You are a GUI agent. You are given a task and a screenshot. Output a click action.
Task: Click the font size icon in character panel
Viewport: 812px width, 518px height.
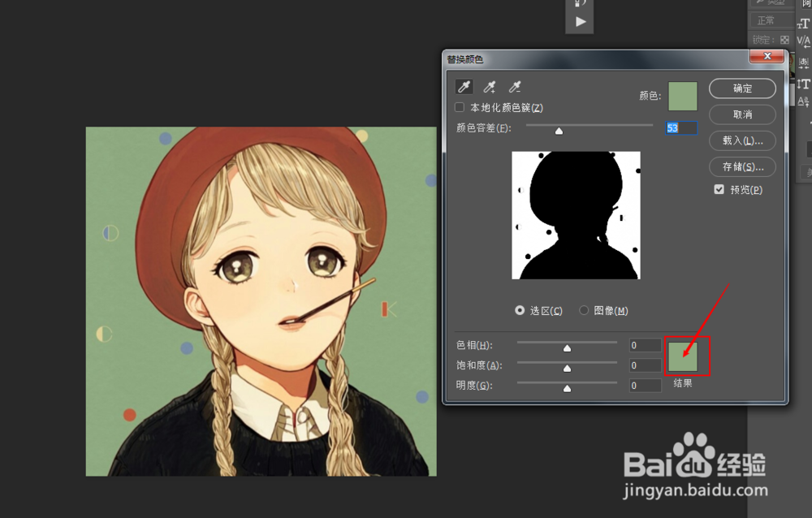(803, 24)
